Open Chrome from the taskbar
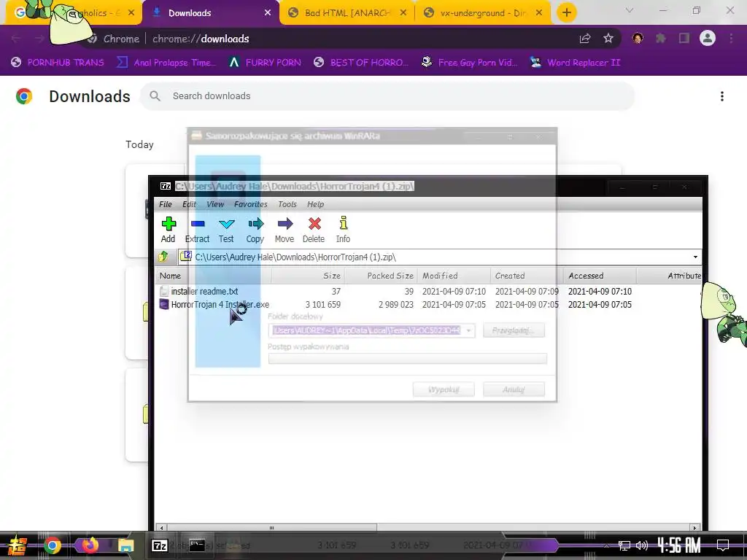The width and height of the screenshot is (747, 560). tap(53, 545)
